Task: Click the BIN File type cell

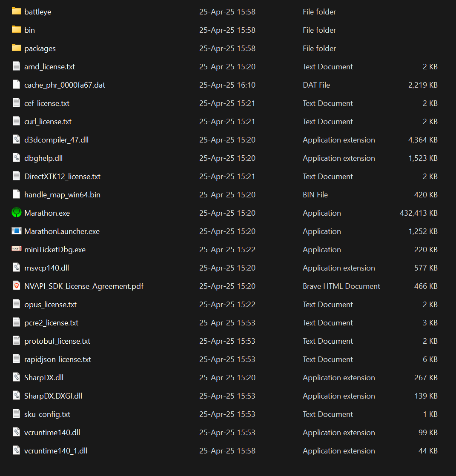Action: (315, 194)
